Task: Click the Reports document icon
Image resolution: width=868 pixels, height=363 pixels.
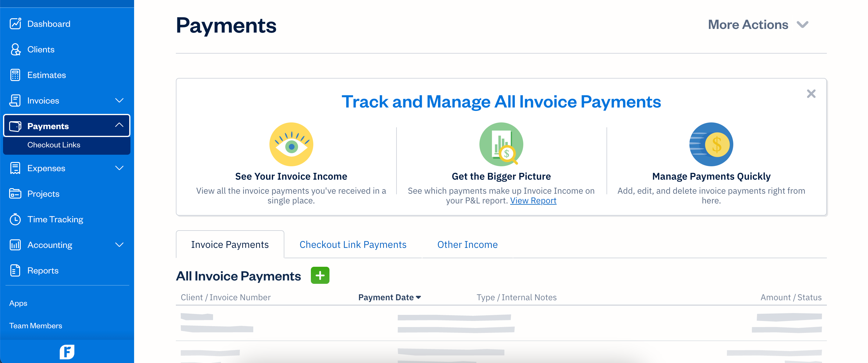Action: click(15, 270)
